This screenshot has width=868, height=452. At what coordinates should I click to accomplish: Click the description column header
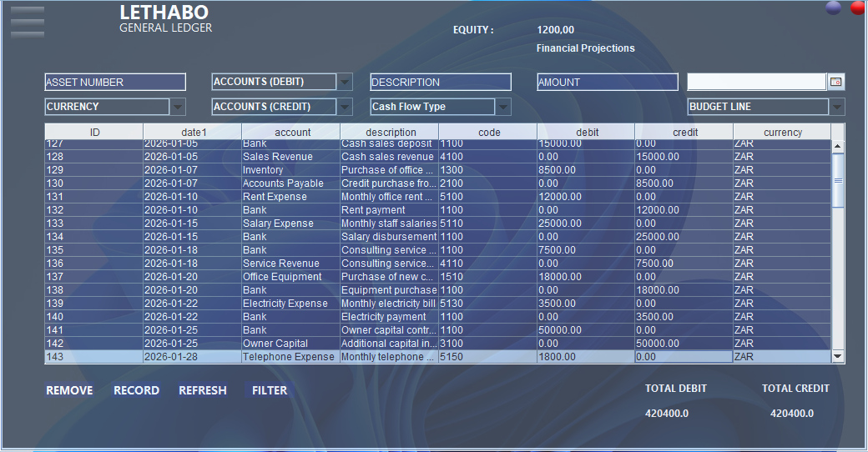390,132
